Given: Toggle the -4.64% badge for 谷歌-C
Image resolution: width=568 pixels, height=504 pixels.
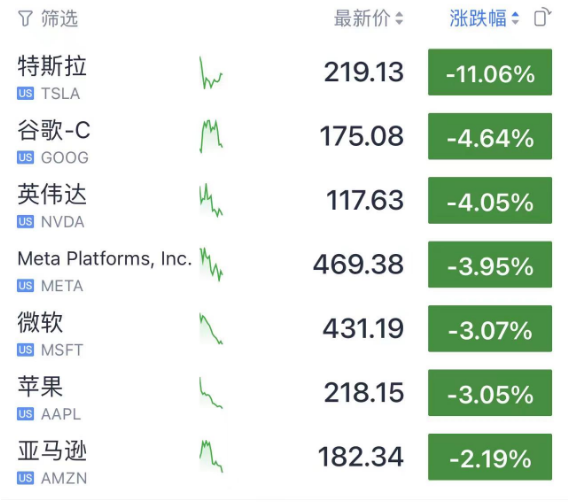Looking at the screenshot, I should (490, 136).
